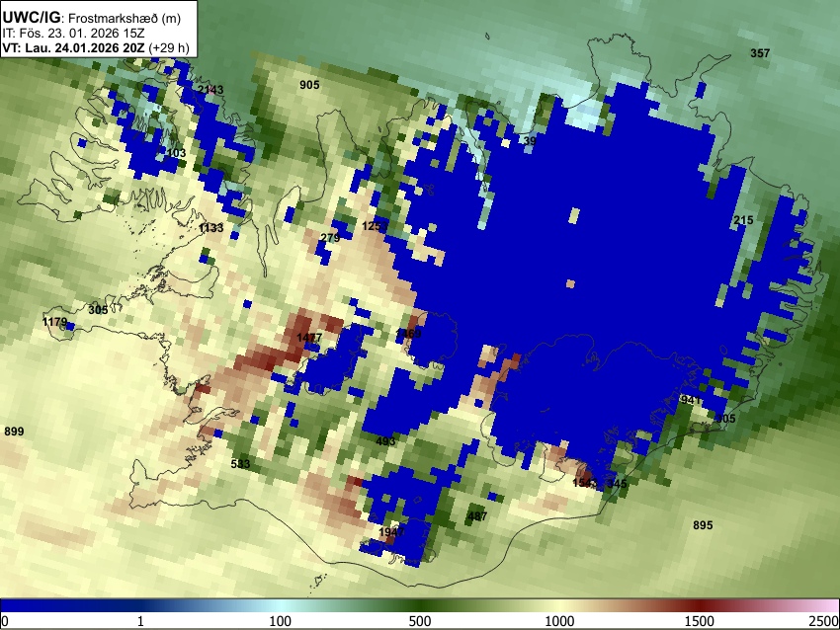Screen dimensions: 840x630
Task: Click the 1 tick label on the color scale
Action: click(140, 621)
